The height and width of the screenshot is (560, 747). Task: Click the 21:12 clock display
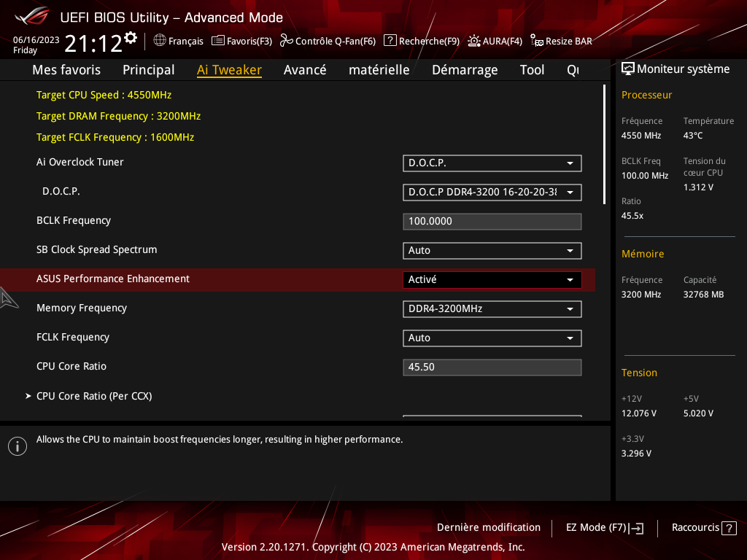tap(93, 44)
